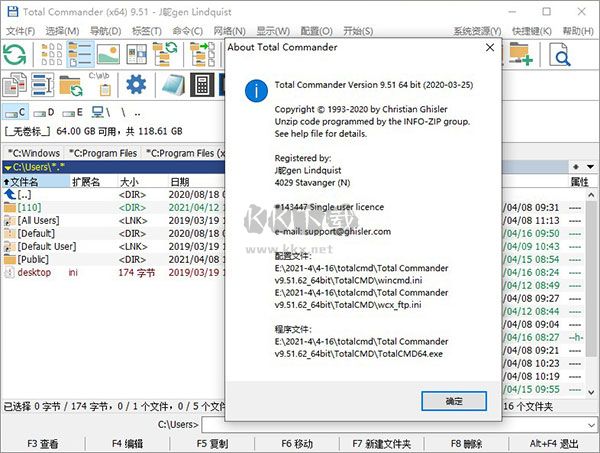600x453 pixels.
Task: Open the find files magnifier icon
Action: click(x=560, y=55)
